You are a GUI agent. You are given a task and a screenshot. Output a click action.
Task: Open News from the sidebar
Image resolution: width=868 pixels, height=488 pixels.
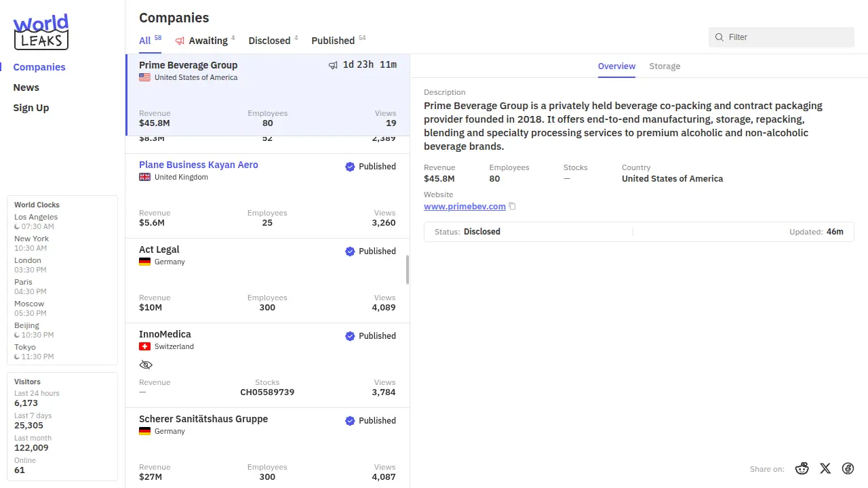pos(26,87)
